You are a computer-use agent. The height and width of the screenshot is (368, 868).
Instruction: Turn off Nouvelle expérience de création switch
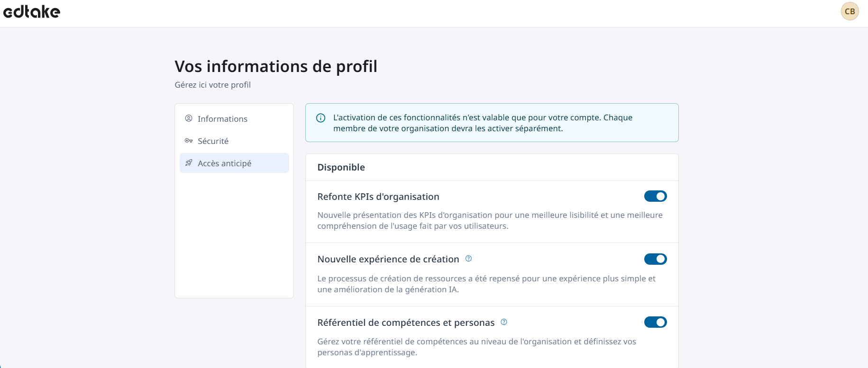655,259
